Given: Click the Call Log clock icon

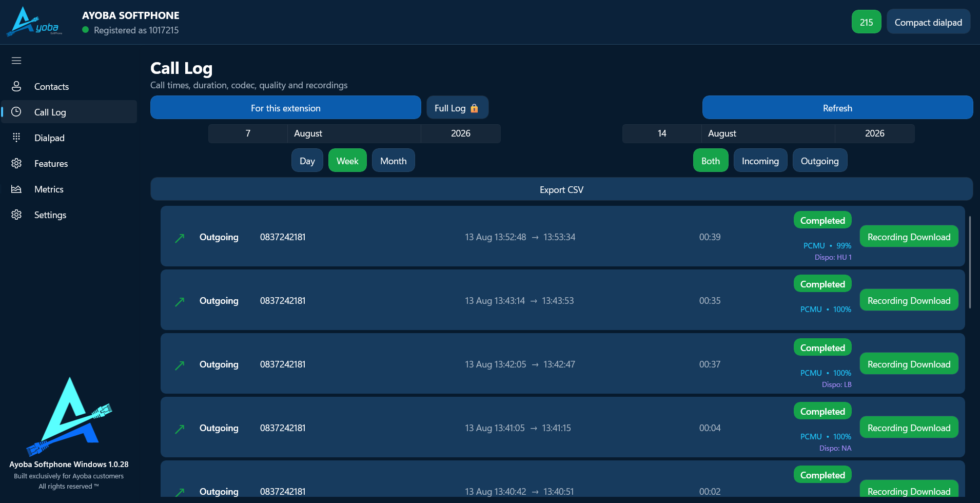Looking at the screenshot, I should point(16,112).
